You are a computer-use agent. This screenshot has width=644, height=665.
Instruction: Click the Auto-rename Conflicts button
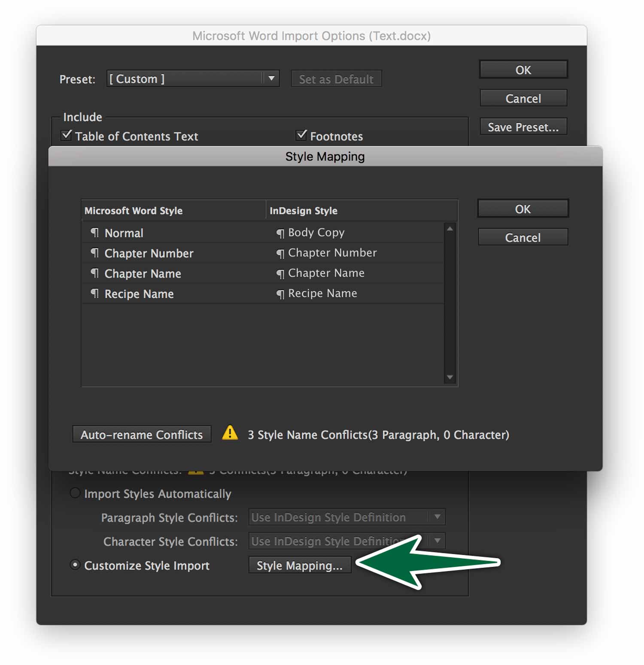click(x=142, y=434)
